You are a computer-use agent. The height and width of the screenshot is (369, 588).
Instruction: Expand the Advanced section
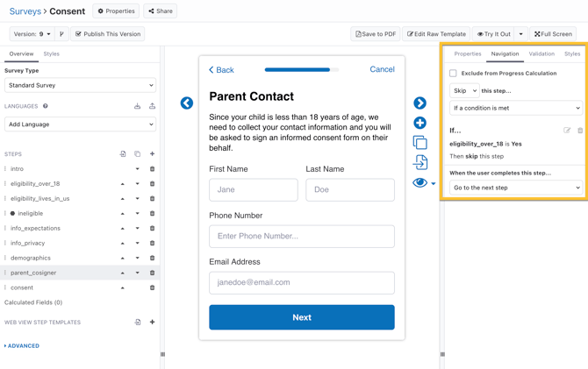tap(22, 346)
